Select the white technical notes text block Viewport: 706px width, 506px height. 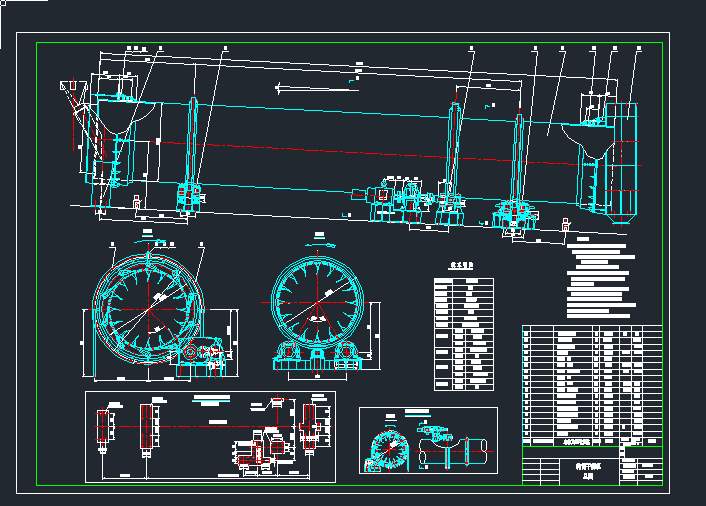(601, 280)
